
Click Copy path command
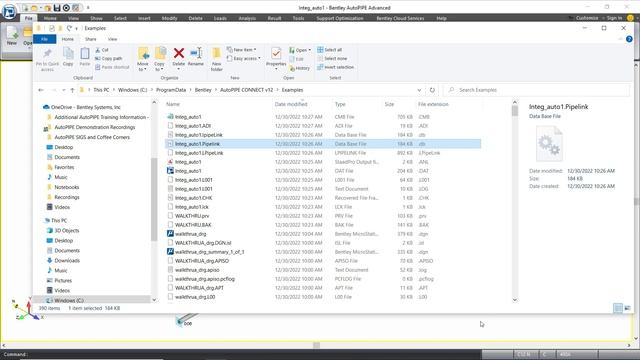click(x=109, y=58)
